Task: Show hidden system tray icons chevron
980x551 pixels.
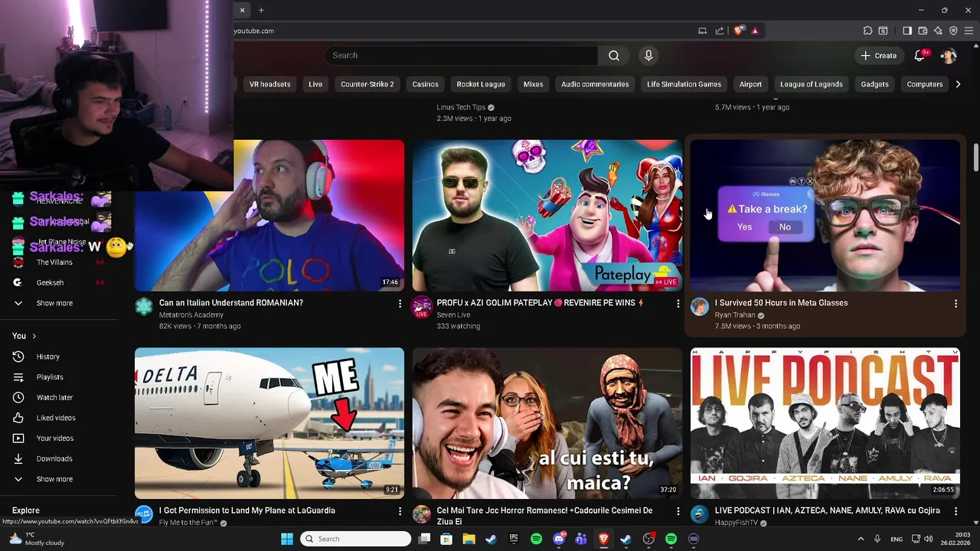Action: (x=861, y=539)
